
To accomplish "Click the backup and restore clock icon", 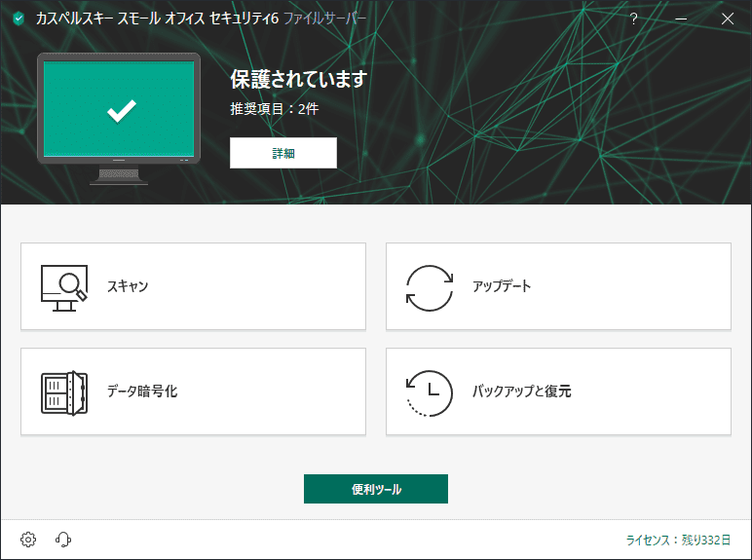I will pyautogui.click(x=430, y=392).
